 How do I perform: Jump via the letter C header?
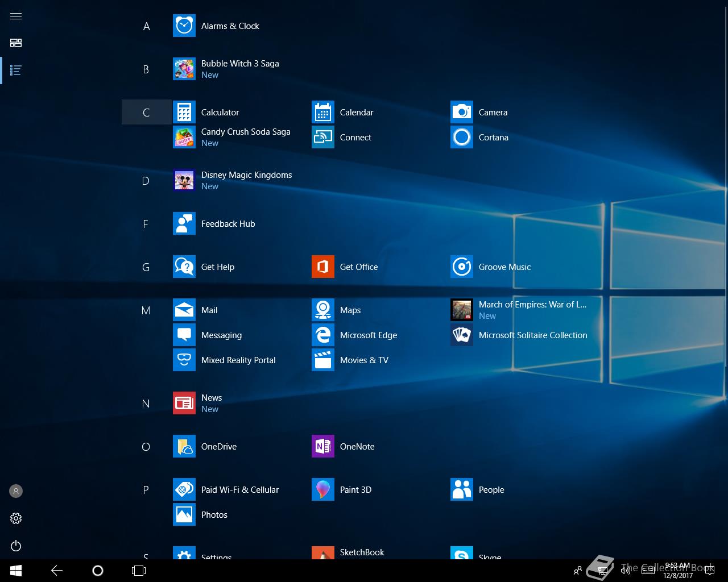tap(146, 113)
